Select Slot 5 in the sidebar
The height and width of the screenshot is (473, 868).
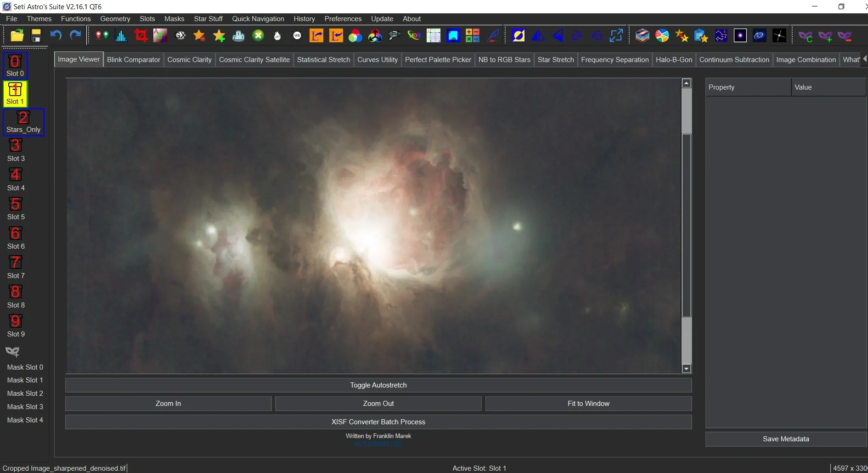point(16,209)
